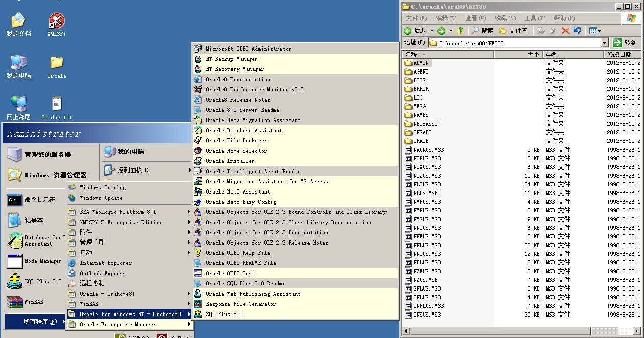644x338 pixels.
Task: Click the address field showing C:\oracle\ora80\NET80
Action: point(514,43)
